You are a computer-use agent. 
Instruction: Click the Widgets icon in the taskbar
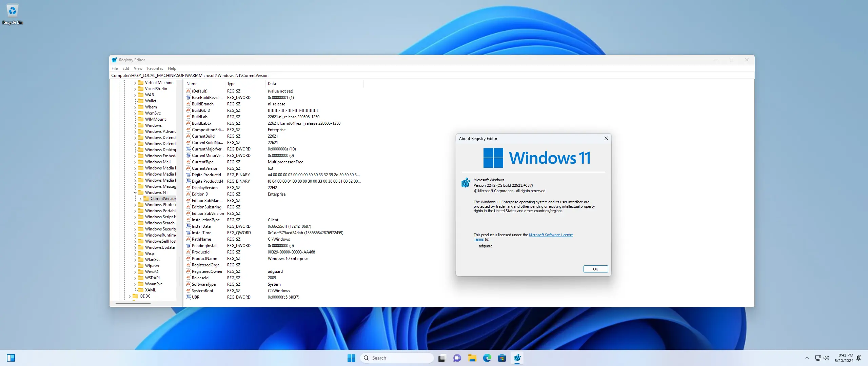pos(11,358)
